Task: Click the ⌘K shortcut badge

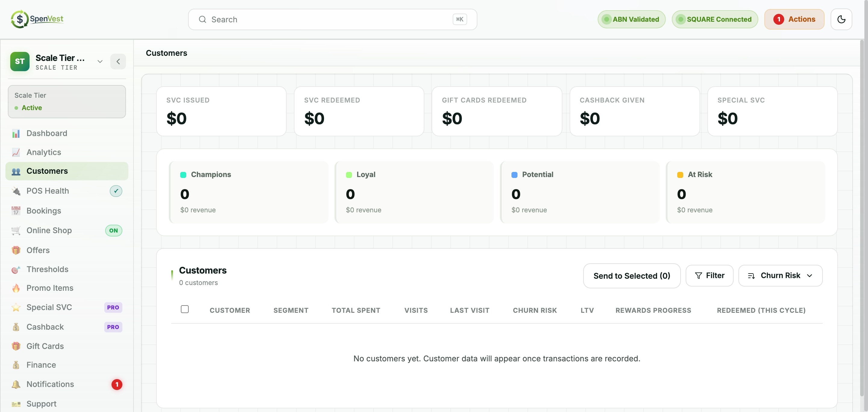Action: tap(460, 19)
